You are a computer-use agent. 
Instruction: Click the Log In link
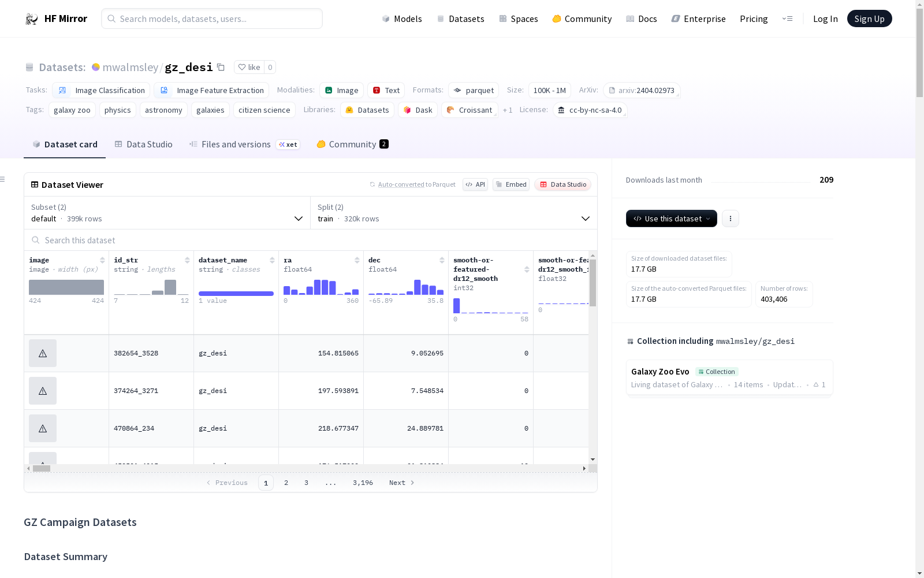click(x=825, y=18)
